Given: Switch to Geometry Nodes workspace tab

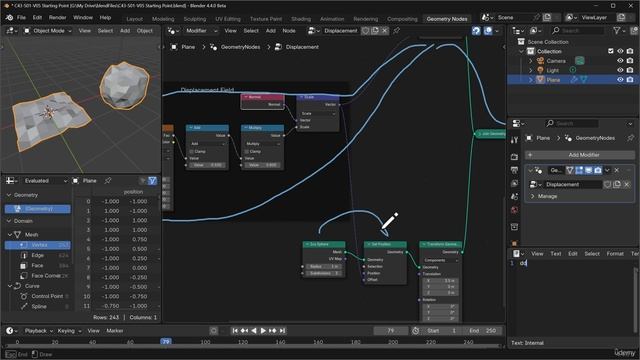Looking at the screenshot, I should (x=447, y=19).
